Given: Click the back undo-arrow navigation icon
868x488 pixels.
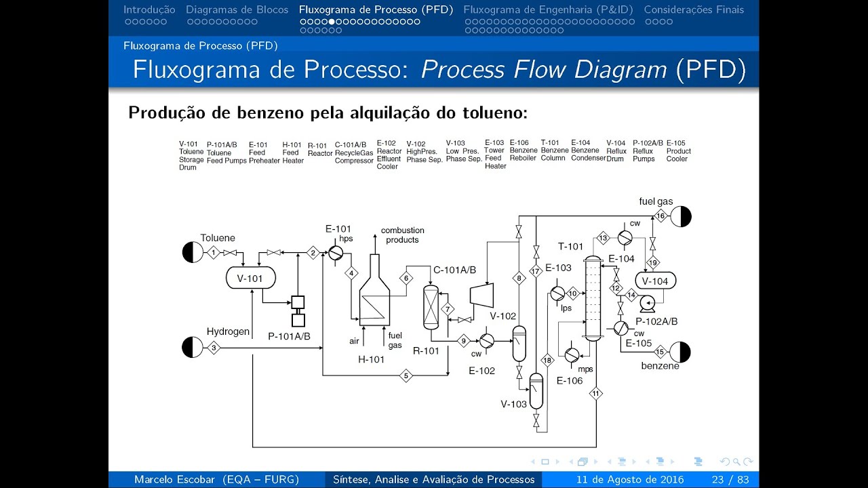Looking at the screenshot, I should pos(725,462).
